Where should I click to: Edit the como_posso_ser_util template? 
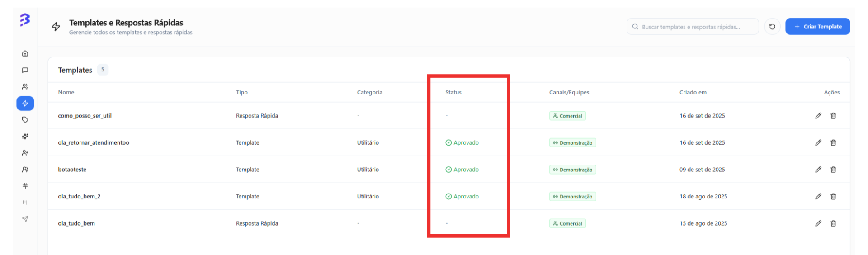[818, 116]
